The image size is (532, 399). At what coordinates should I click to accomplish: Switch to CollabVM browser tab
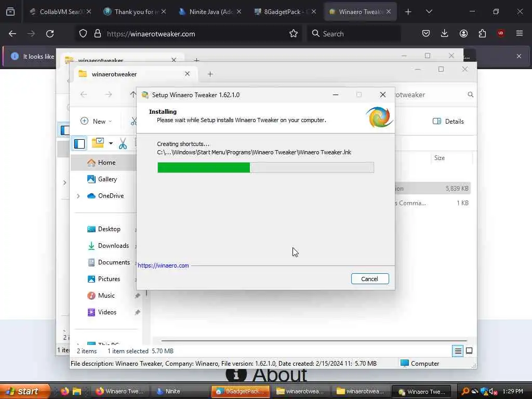coord(60,11)
